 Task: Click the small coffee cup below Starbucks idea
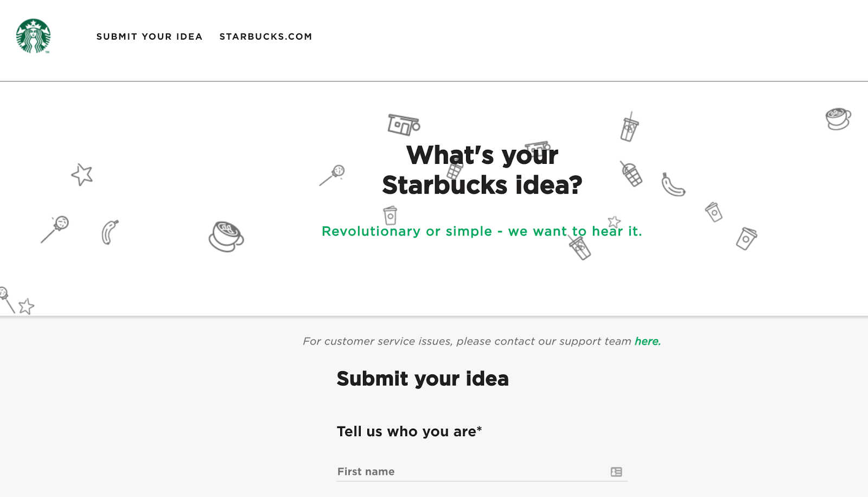[390, 215]
